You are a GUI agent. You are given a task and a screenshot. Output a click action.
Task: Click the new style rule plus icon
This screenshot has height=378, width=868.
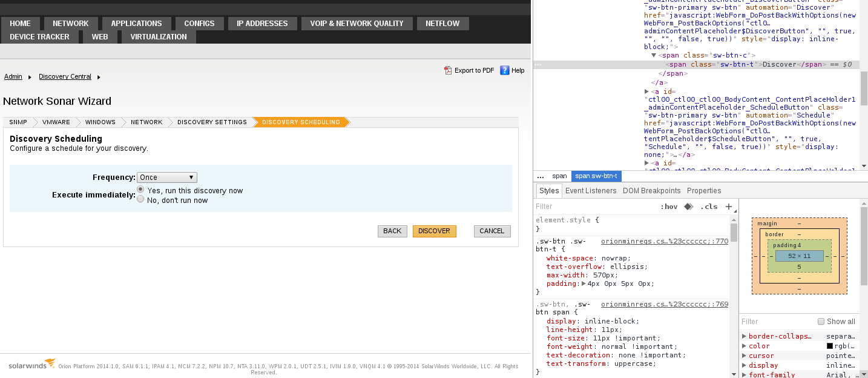pos(729,207)
